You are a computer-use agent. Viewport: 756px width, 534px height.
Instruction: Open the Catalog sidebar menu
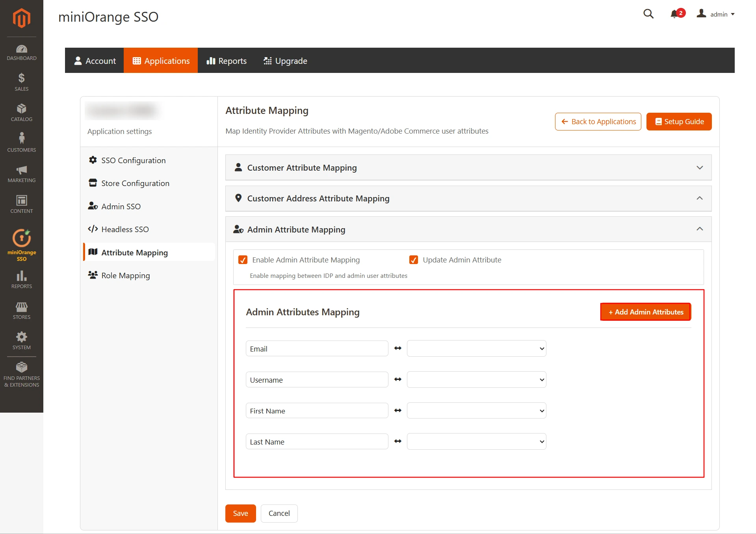click(22, 112)
